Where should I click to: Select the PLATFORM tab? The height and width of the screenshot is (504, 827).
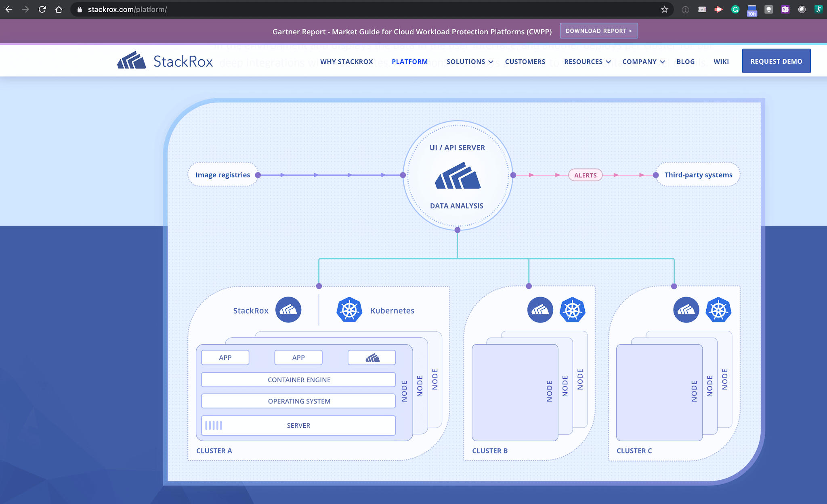pos(409,61)
